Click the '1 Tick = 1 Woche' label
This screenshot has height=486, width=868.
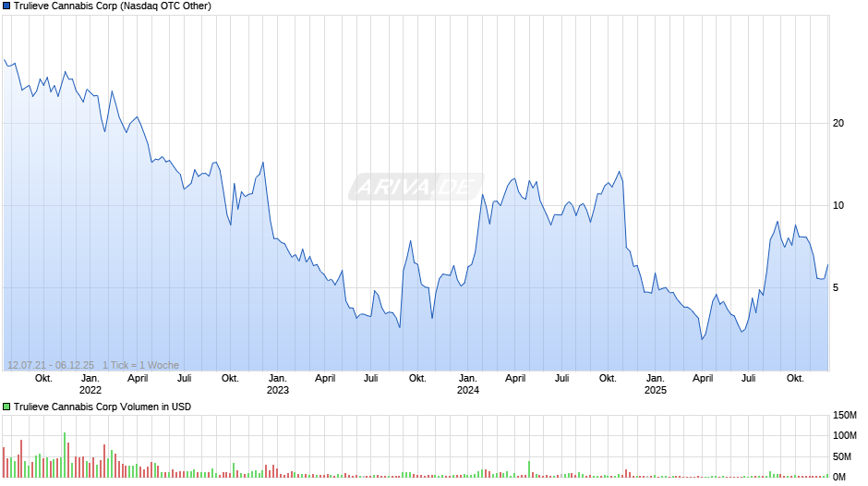coord(140,365)
